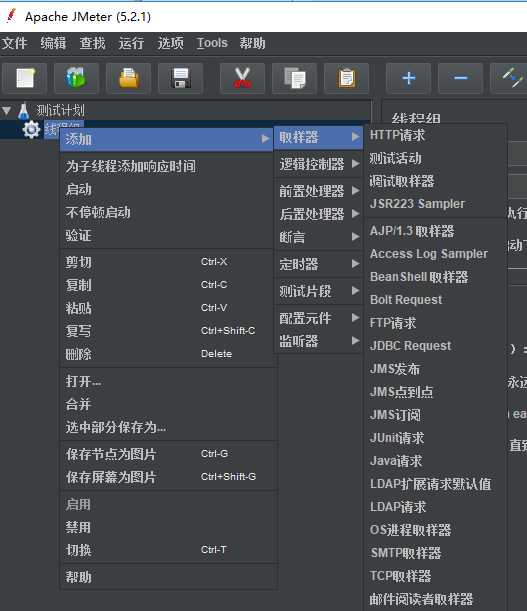Choose Access Log Sampler
527x611 pixels.
pyautogui.click(x=435, y=254)
